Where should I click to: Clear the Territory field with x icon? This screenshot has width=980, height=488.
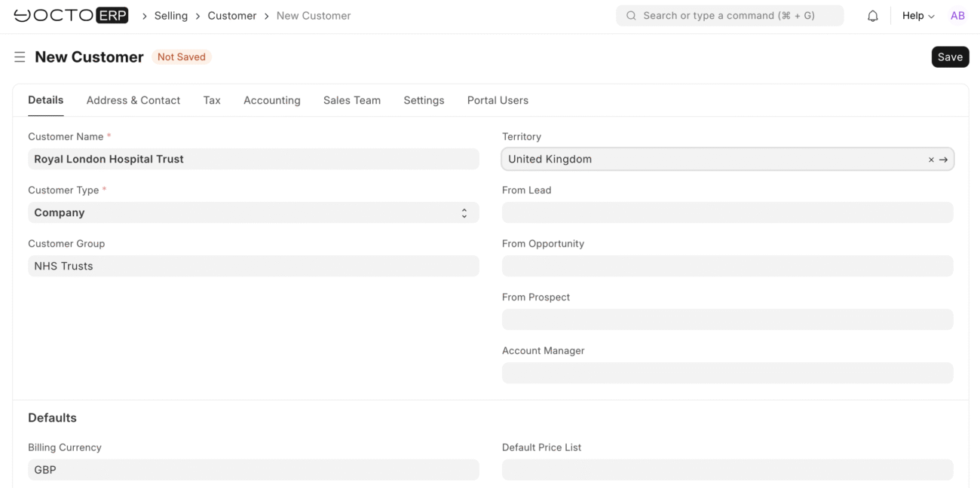point(931,160)
